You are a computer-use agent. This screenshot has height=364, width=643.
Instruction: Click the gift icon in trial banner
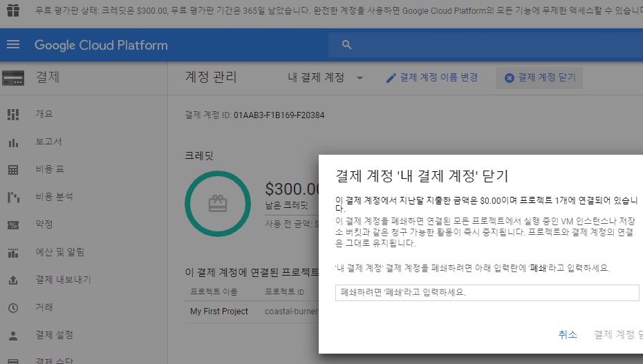point(13,10)
